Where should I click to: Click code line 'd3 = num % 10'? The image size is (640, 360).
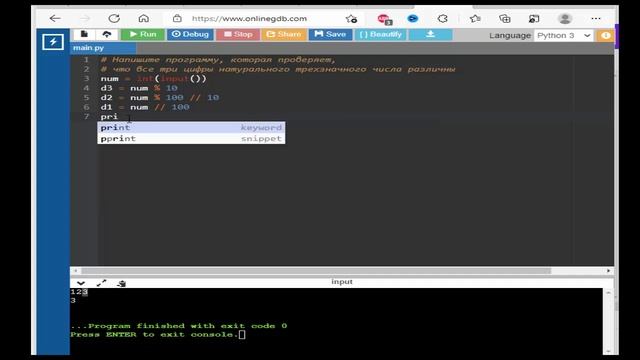[x=139, y=88]
